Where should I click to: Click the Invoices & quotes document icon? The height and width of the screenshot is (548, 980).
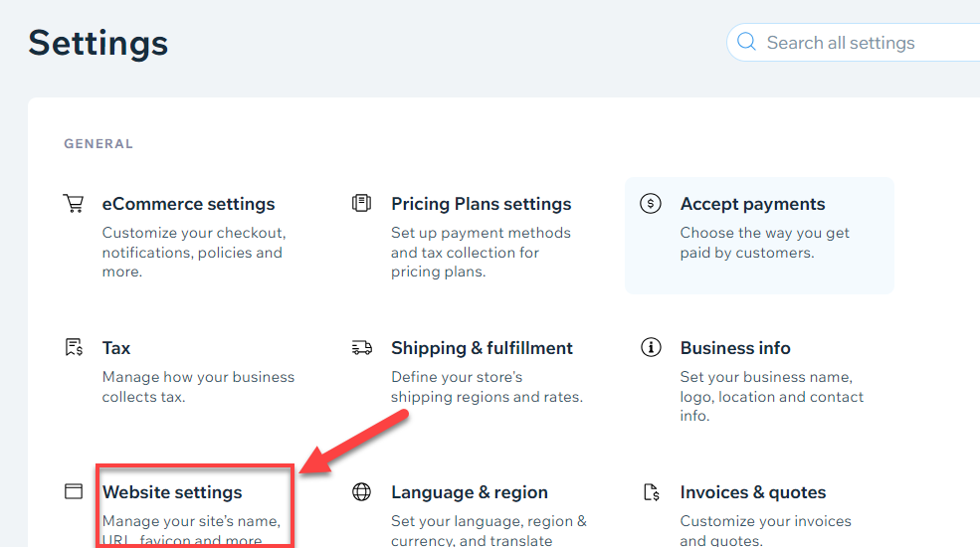click(x=652, y=492)
